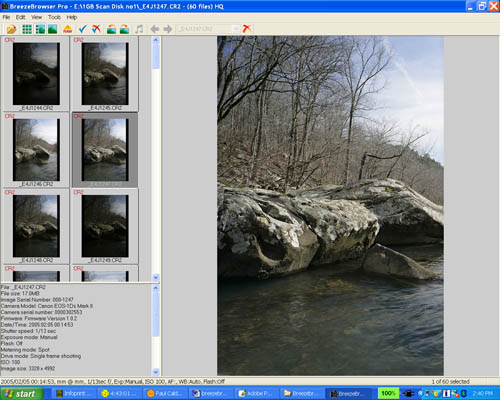Open the Breezebr... folder taskbar button

coord(302,394)
